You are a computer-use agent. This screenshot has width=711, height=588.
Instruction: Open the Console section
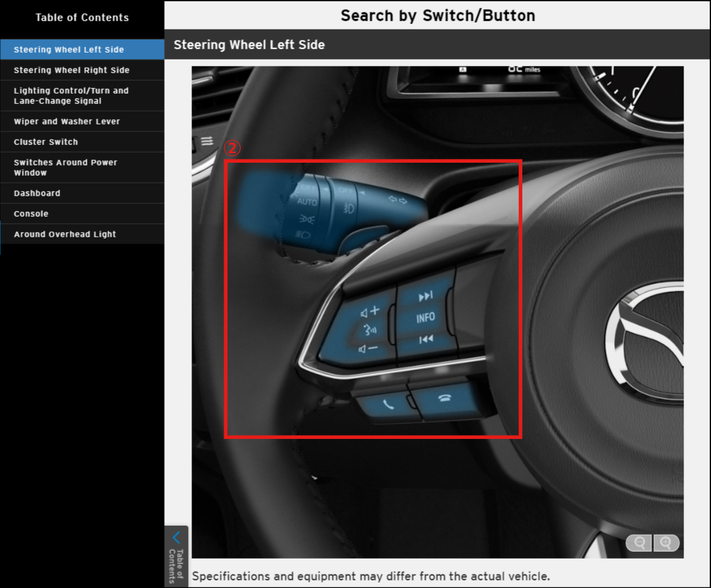tap(31, 214)
